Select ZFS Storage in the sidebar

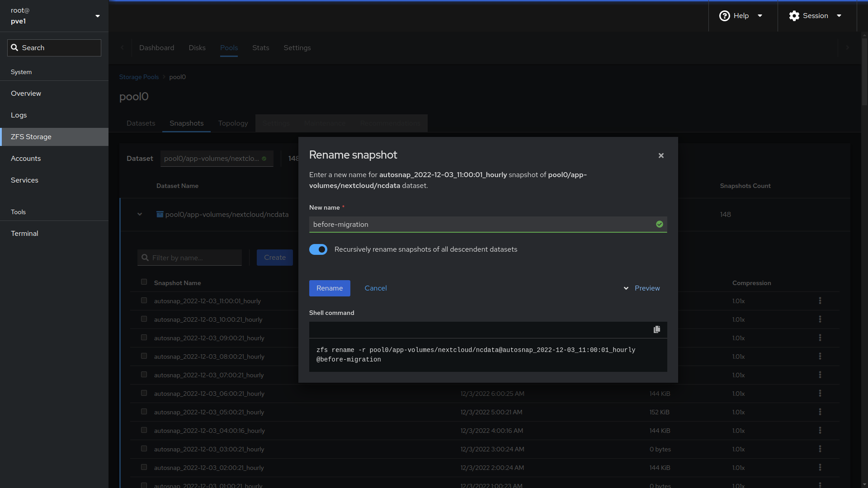point(54,137)
